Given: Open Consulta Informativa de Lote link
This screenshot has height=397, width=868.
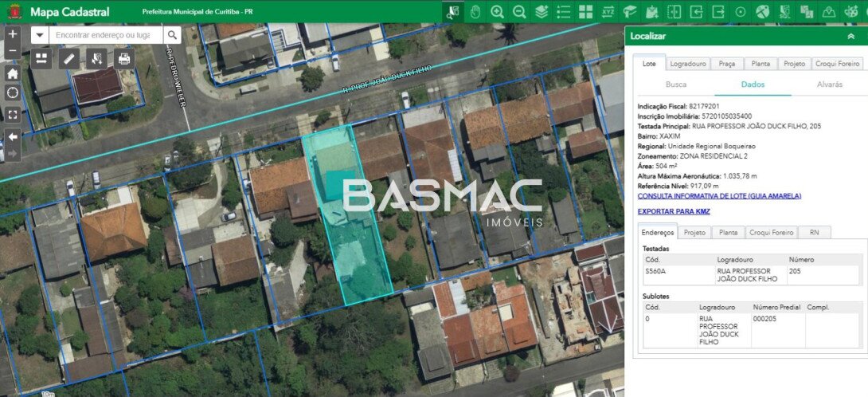Looking at the screenshot, I should (x=719, y=196).
